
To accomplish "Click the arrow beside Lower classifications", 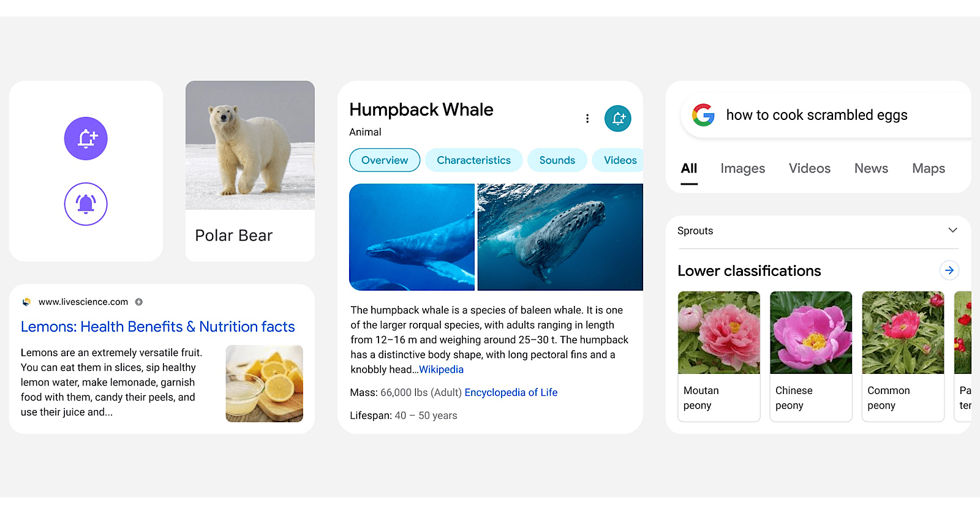I will pyautogui.click(x=949, y=270).
